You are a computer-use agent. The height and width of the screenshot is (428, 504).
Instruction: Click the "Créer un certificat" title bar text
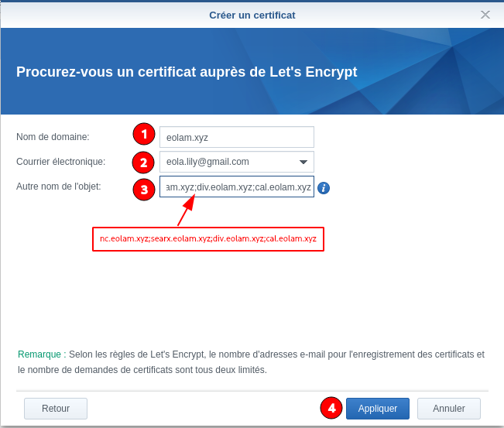pyautogui.click(x=252, y=15)
